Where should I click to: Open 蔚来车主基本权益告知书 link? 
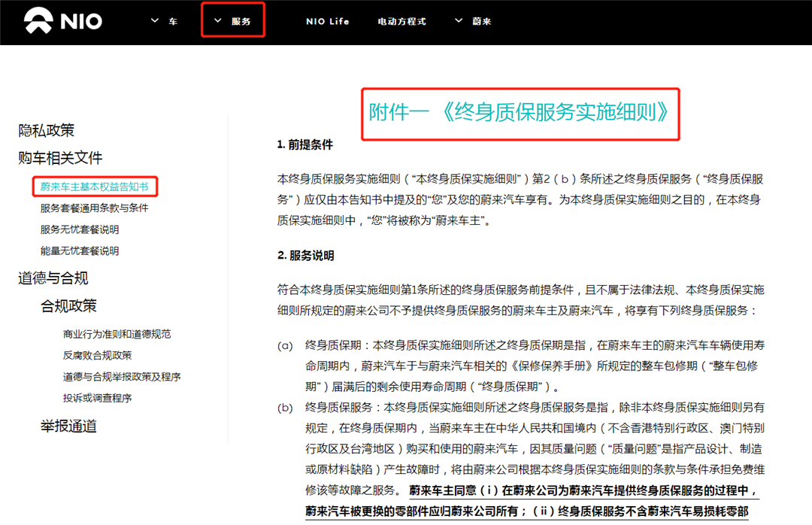tap(94, 187)
